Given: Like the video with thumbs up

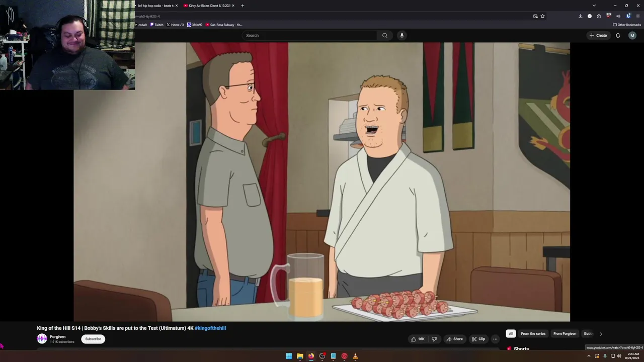Looking at the screenshot, I should click(418, 339).
